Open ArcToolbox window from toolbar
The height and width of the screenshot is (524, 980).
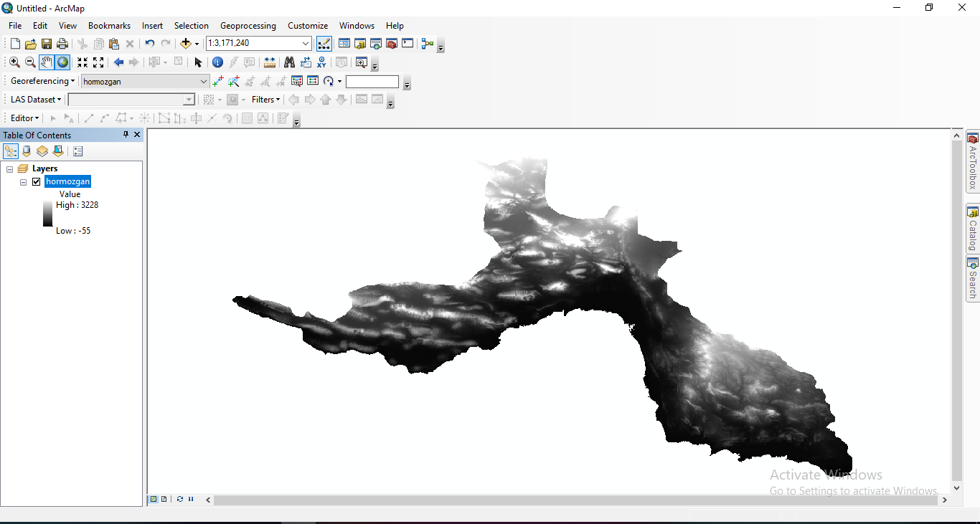pos(391,44)
